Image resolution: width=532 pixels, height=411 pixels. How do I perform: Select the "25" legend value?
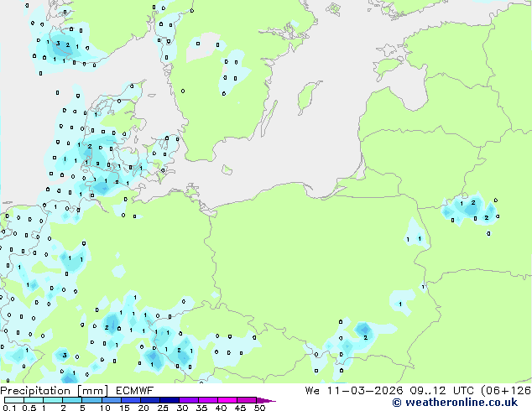point(163,408)
